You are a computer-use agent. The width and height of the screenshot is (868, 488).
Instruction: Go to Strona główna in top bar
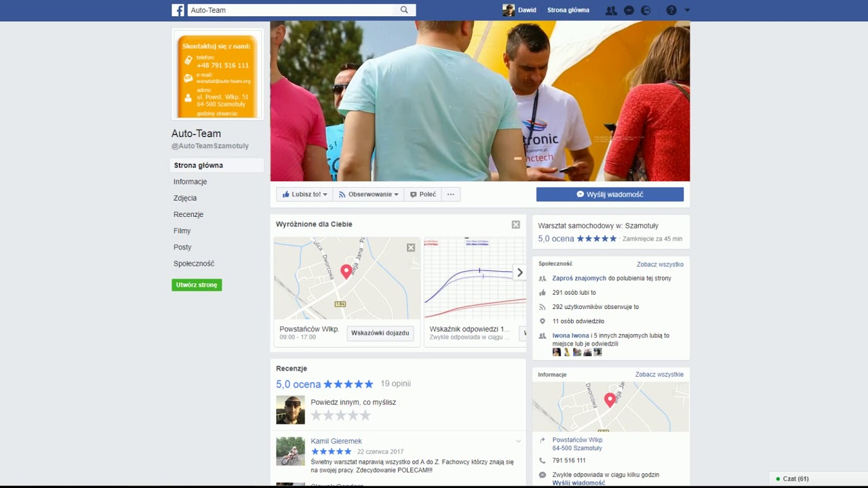pos(568,10)
